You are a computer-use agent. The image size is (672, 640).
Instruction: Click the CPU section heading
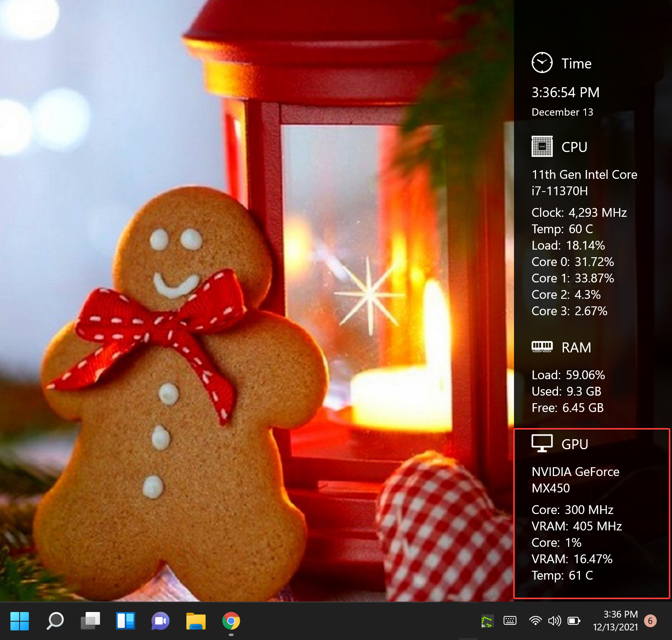(x=574, y=147)
